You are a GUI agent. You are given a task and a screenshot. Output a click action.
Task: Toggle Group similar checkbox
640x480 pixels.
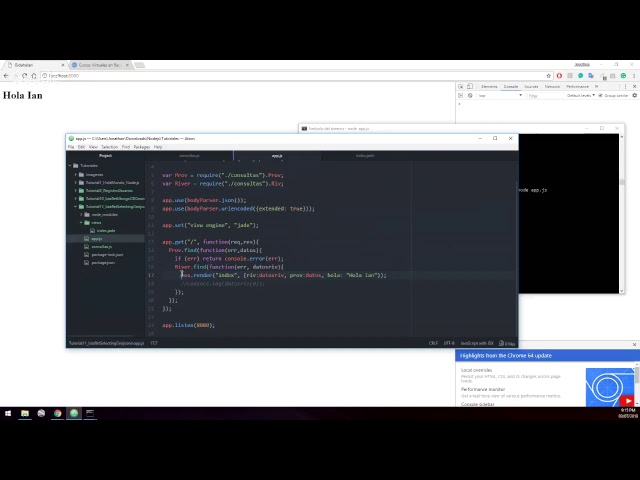(x=600, y=96)
